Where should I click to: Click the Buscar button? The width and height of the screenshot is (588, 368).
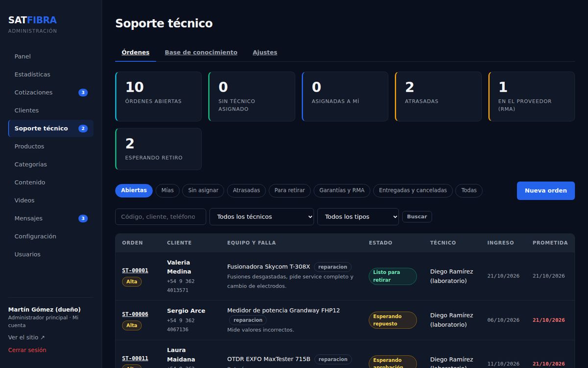(417, 217)
